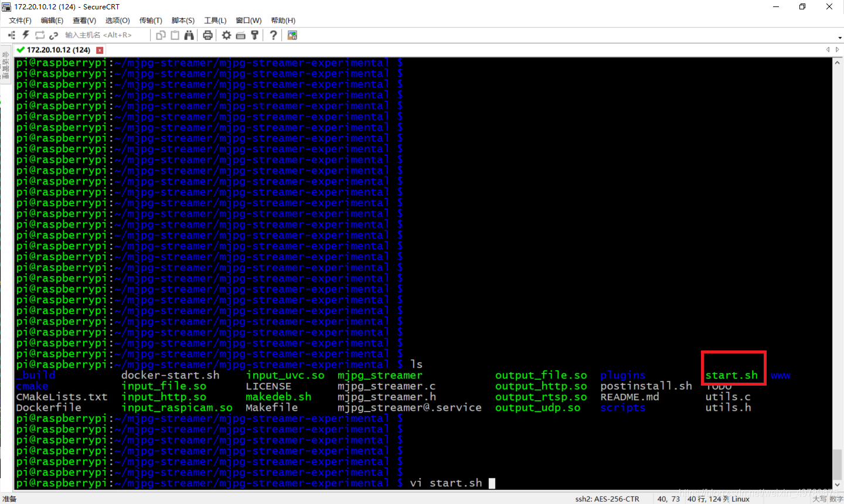The width and height of the screenshot is (844, 504).
Task: Click 'makedeb.sh' in the listing
Action: 278,397
